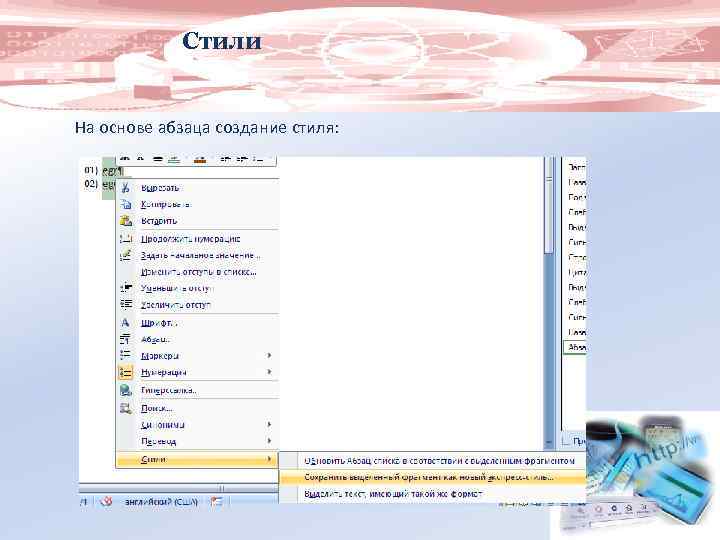The width and height of the screenshot is (720, 540).
Task: Click the английский (США) language indicator in status bar
Action: tap(161, 502)
